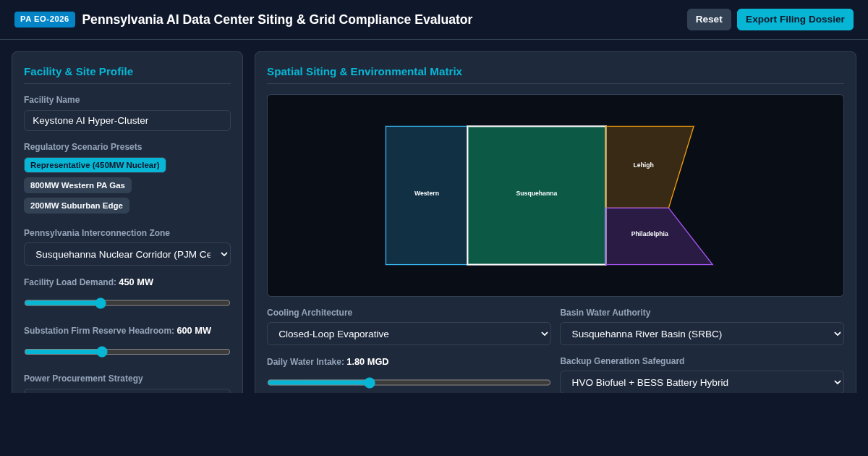Export the Filing Dossier
The height and width of the screenshot is (456, 868).
[795, 20]
